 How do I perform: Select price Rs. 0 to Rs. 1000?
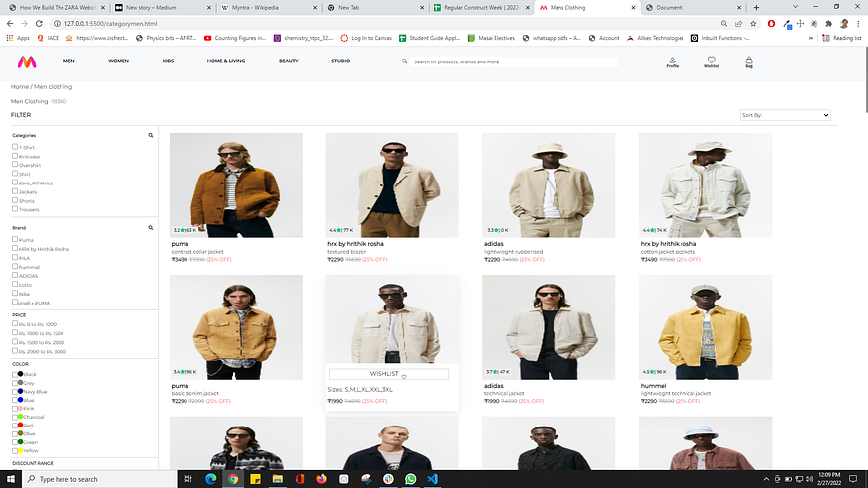(x=15, y=323)
